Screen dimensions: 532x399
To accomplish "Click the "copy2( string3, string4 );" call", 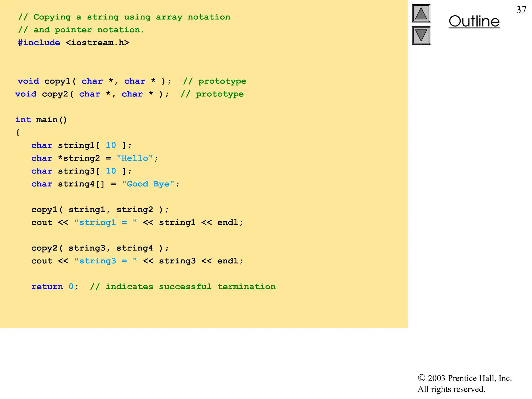I will pos(100,248).
